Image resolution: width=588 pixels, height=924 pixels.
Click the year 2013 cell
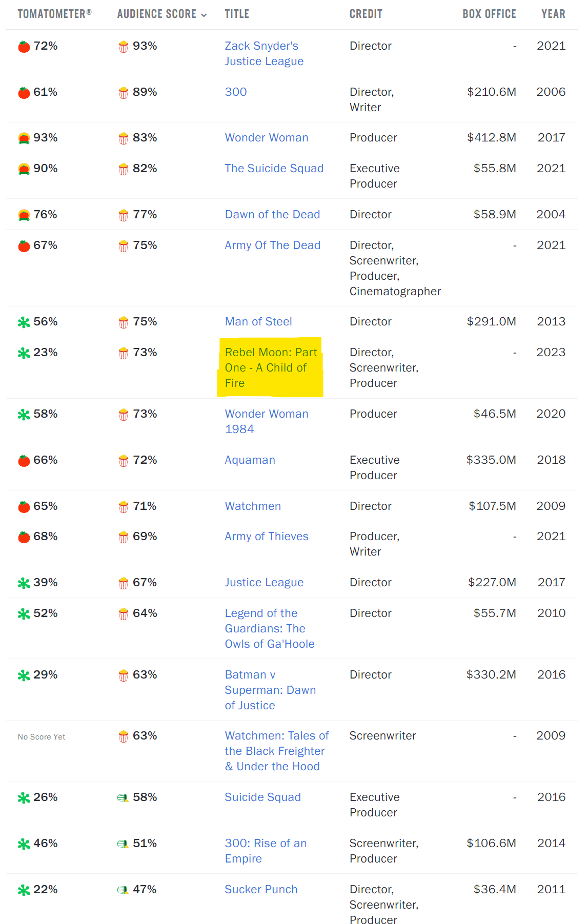point(551,321)
